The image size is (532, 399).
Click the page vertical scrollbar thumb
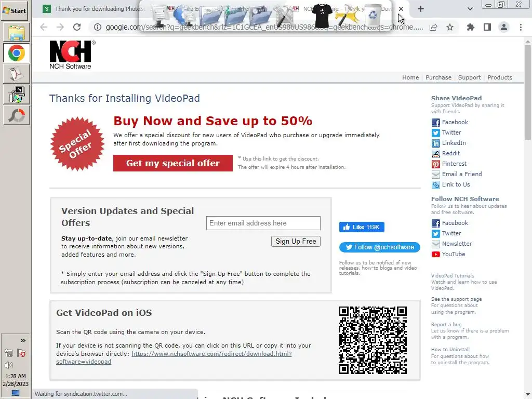(528, 91)
